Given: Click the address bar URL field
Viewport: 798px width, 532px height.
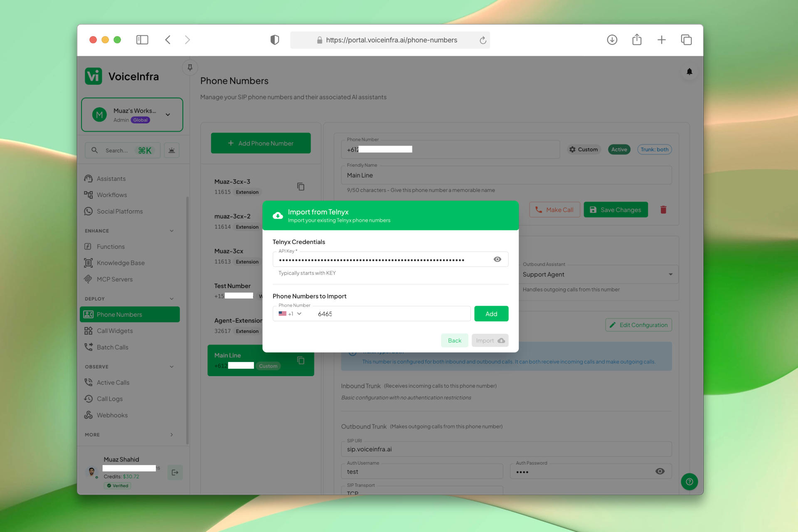Looking at the screenshot, I should [390, 40].
